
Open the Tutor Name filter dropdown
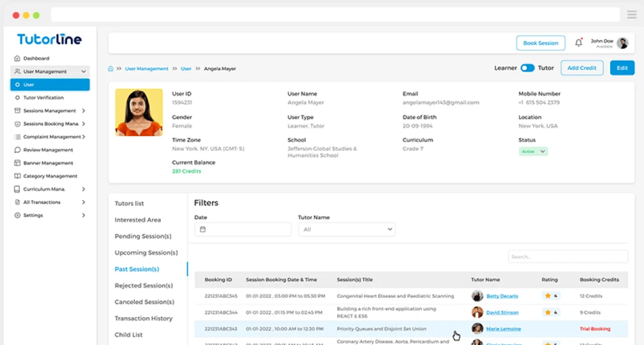pos(346,229)
